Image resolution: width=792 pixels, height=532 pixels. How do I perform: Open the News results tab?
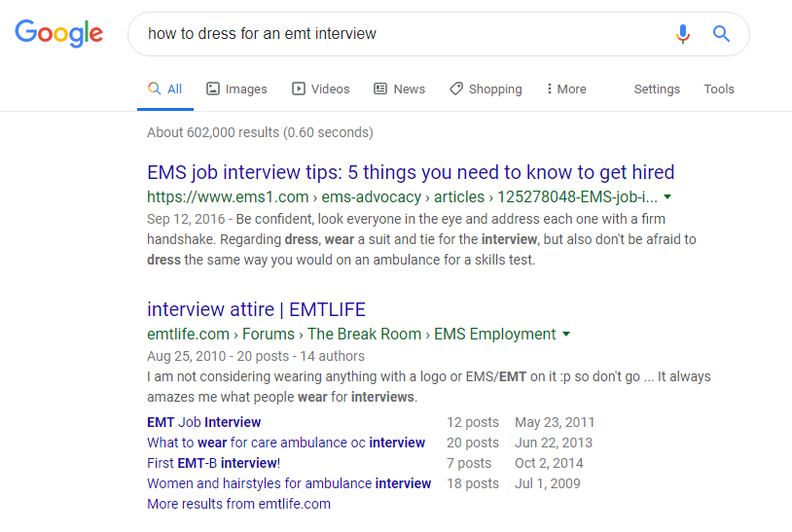(399, 89)
